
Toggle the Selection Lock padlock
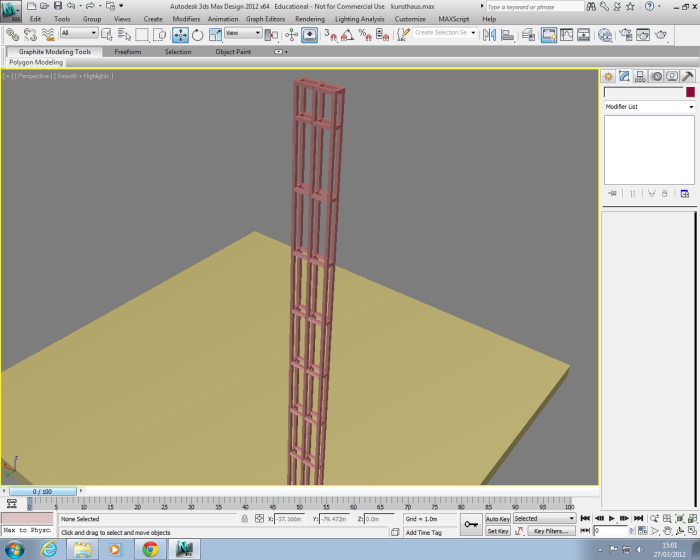pyautogui.click(x=245, y=519)
